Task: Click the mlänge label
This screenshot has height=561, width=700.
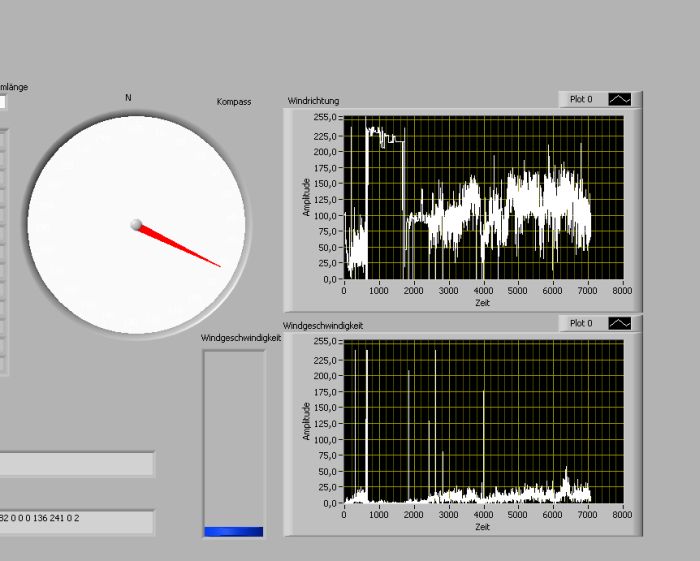Action: (14, 87)
